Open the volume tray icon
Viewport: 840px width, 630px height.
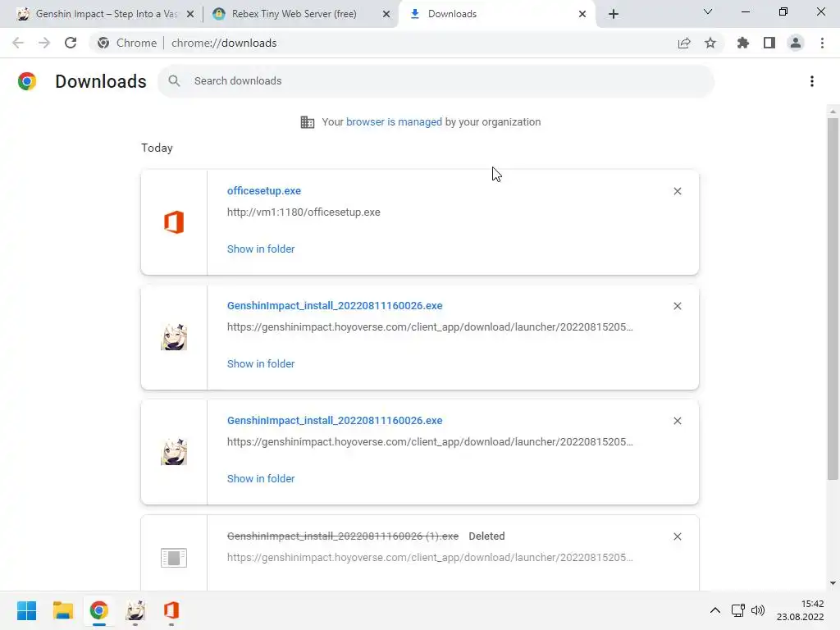pyautogui.click(x=758, y=610)
